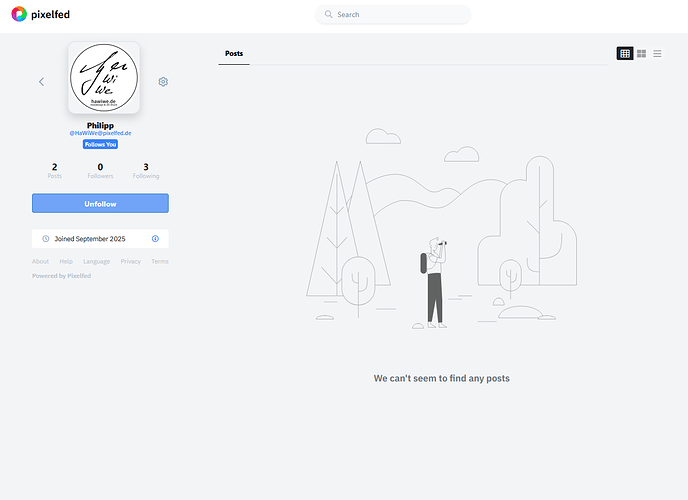
Task: Switch to the large tile layout view
Action: pos(641,53)
